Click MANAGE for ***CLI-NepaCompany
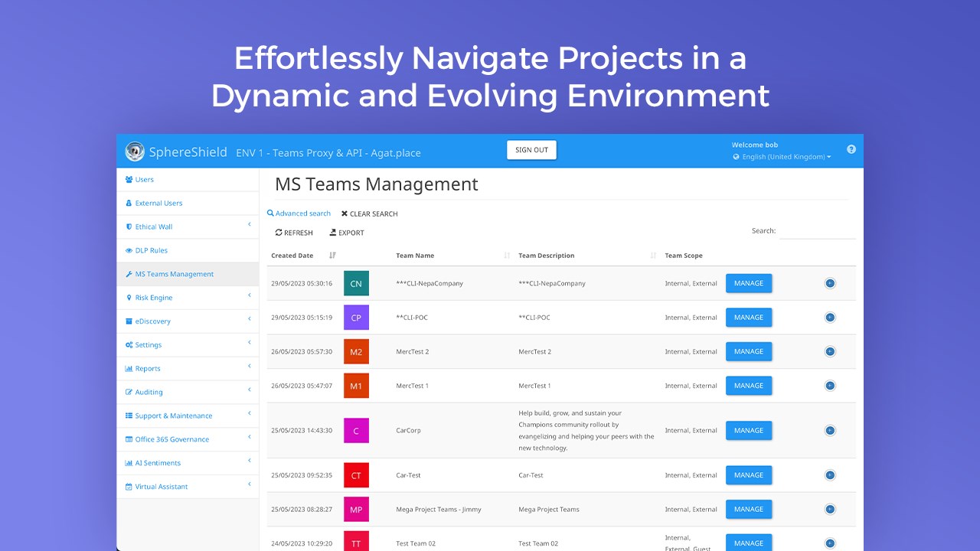Image resolution: width=980 pixels, height=551 pixels. tap(749, 283)
